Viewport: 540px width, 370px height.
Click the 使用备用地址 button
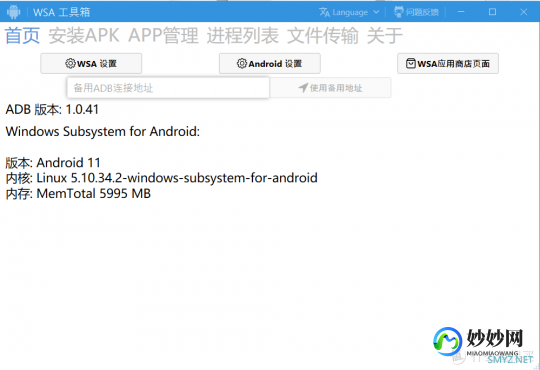pos(330,88)
